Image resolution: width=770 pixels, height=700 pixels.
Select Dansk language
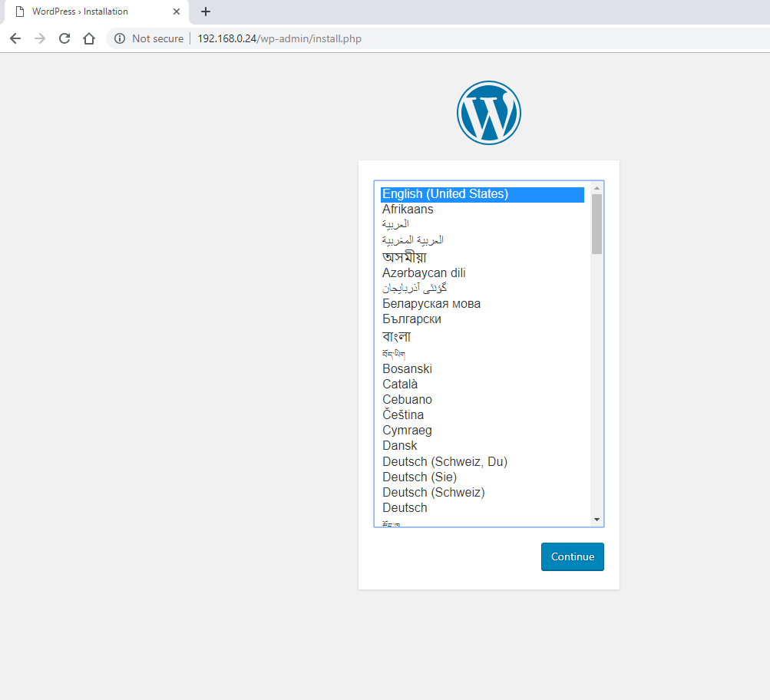pyautogui.click(x=482, y=446)
